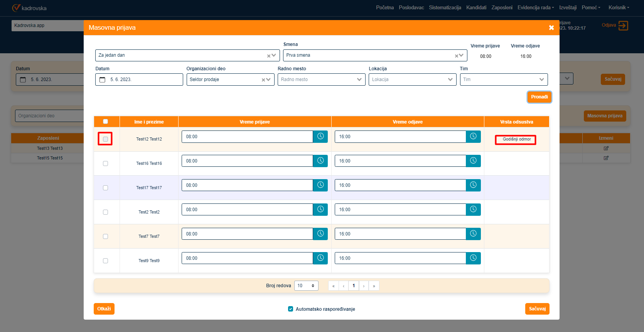Screen dimensions: 644x332
Task: Clear Sektor prodaje selection with X icon
Action: point(263,80)
